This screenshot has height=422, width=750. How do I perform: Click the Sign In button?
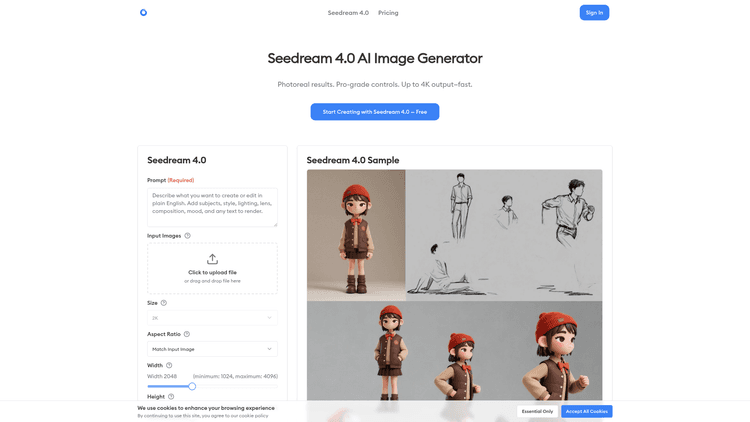[594, 12]
